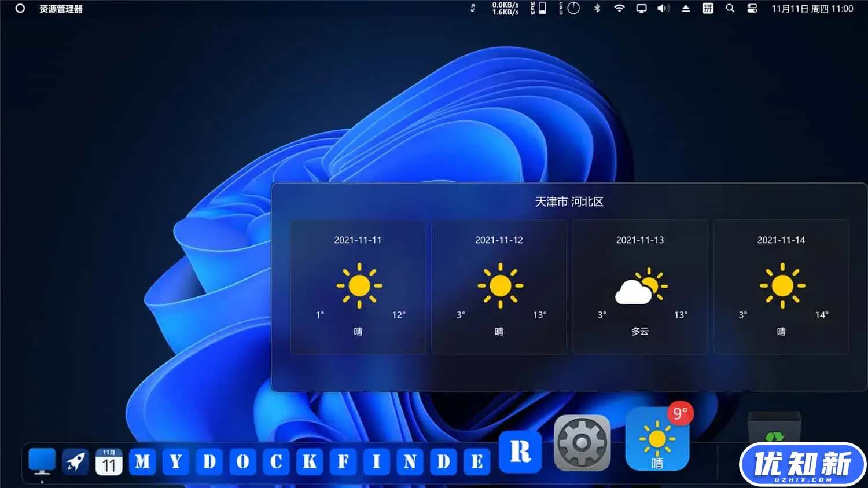Click the 12° high on 2021-11-11
The image size is (868, 488).
tap(399, 315)
